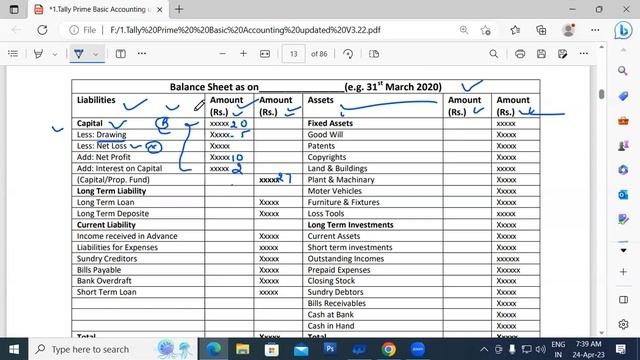The width and height of the screenshot is (640, 360).
Task: Open the Favorites list
Action: tap(515, 30)
